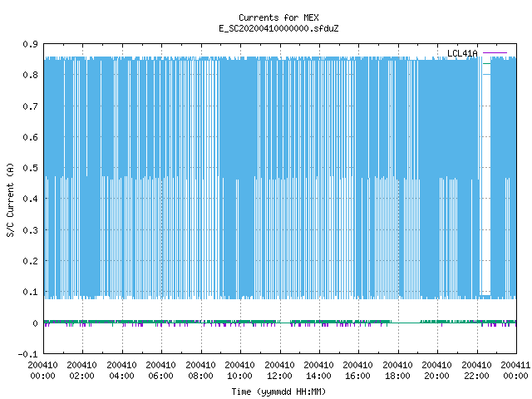
Task: Click the chart title 'Currents for MEX'
Action: click(x=278, y=17)
